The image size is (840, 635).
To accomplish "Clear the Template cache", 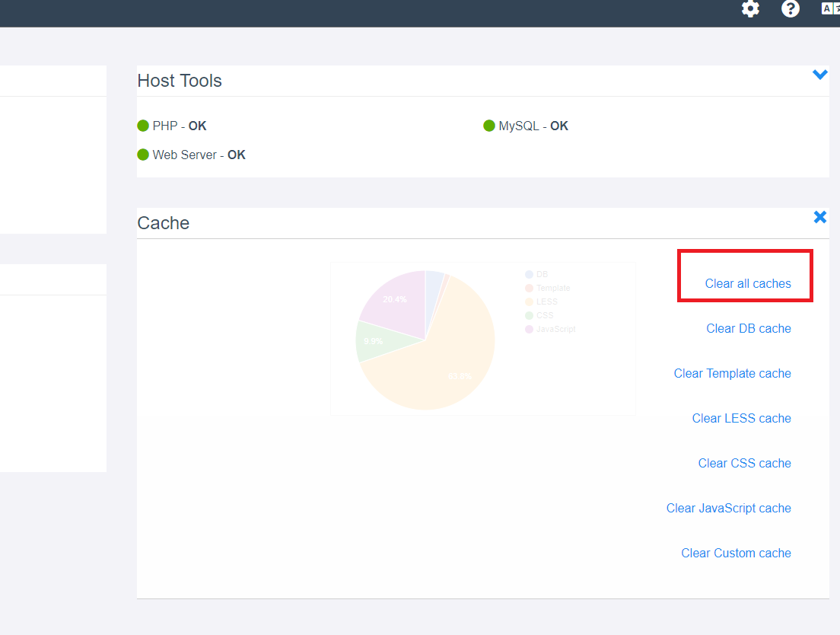I will tap(732, 373).
